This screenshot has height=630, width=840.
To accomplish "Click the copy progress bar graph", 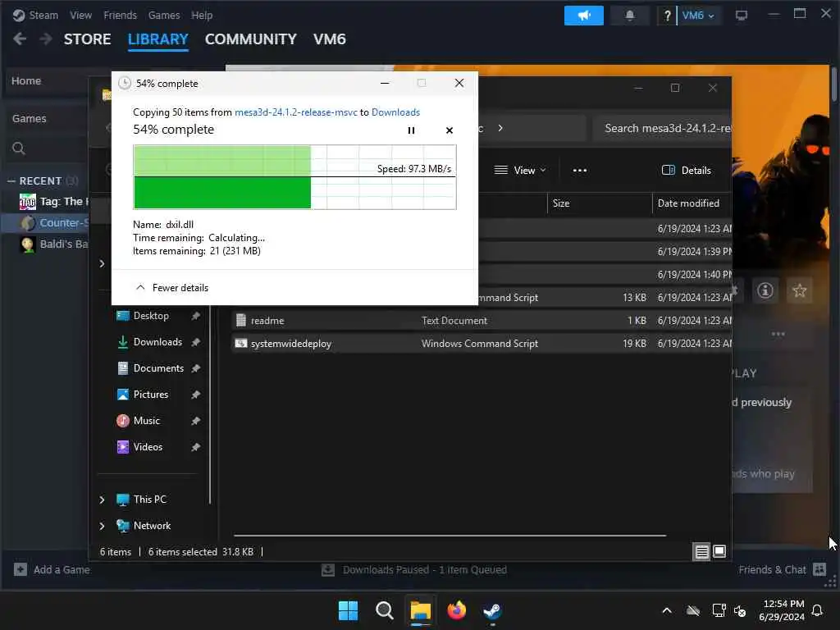I will pyautogui.click(x=294, y=177).
